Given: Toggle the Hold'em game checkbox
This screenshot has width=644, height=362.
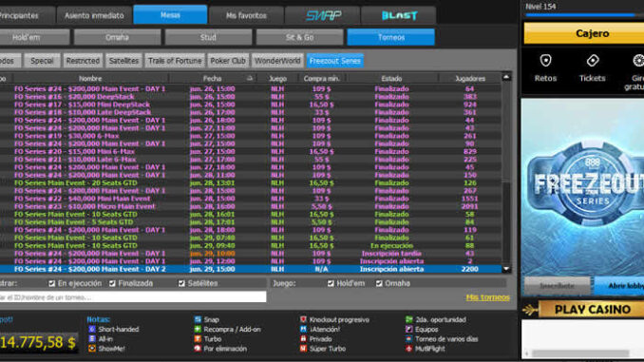Looking at the screenshot, I should click(x=331, y=283).
